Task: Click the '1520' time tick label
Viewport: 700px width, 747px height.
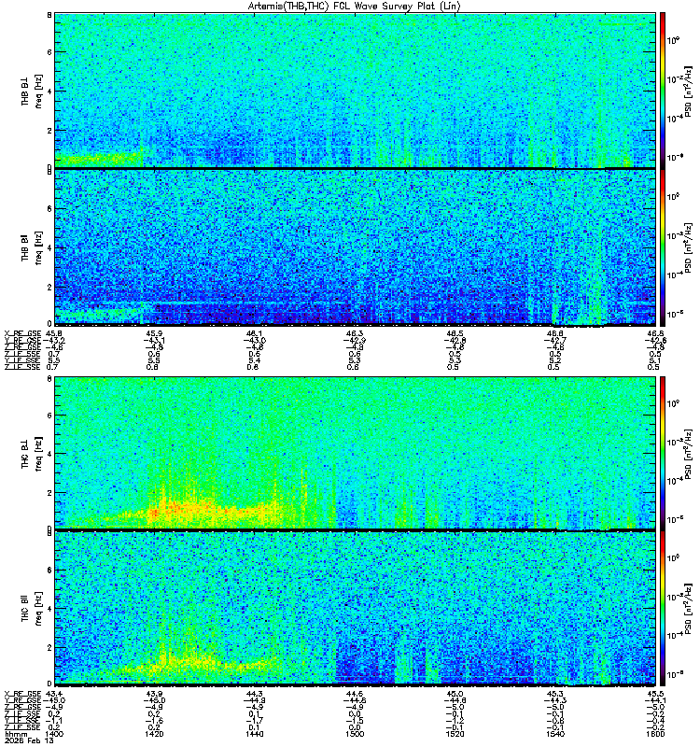Action: pyautogui.click(x=455, y=734)
